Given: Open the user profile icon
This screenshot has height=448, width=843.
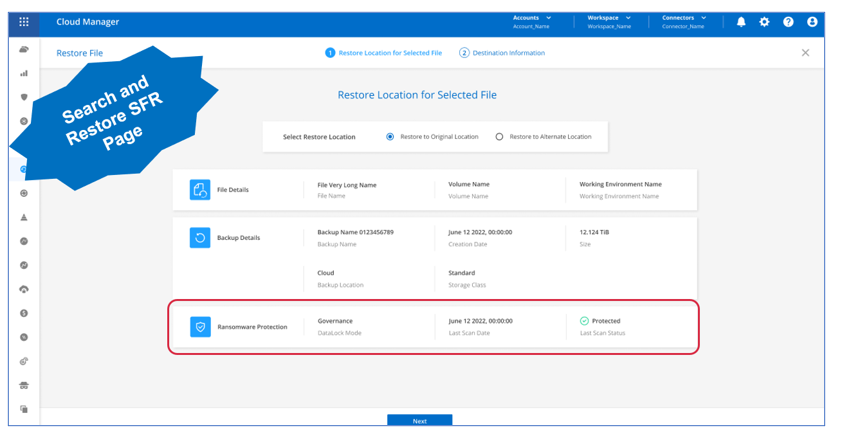Looking at the screenshot, I should pos(812,21).
